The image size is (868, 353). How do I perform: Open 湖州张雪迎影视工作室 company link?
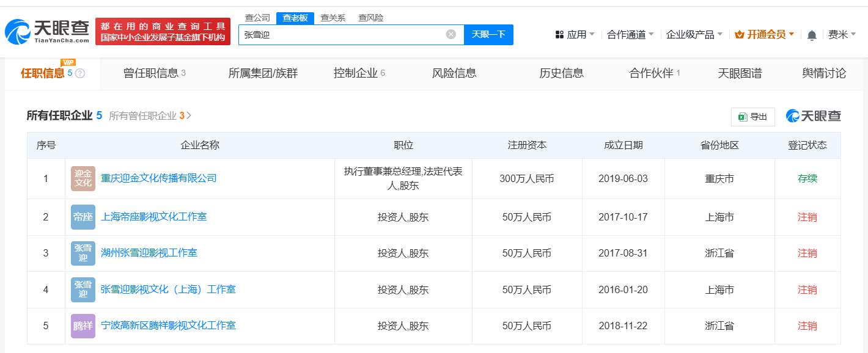pyautogui.click(x=149, y=253)
